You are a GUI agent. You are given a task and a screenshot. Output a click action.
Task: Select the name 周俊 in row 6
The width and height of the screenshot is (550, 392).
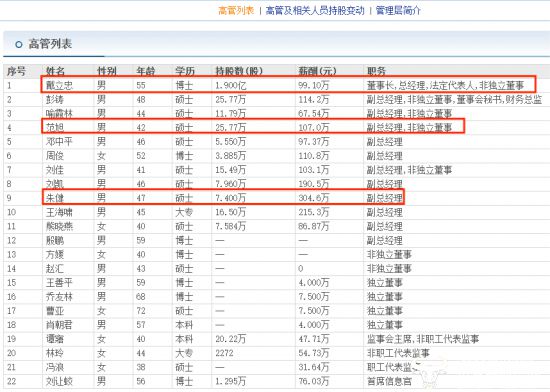(55, 156)
